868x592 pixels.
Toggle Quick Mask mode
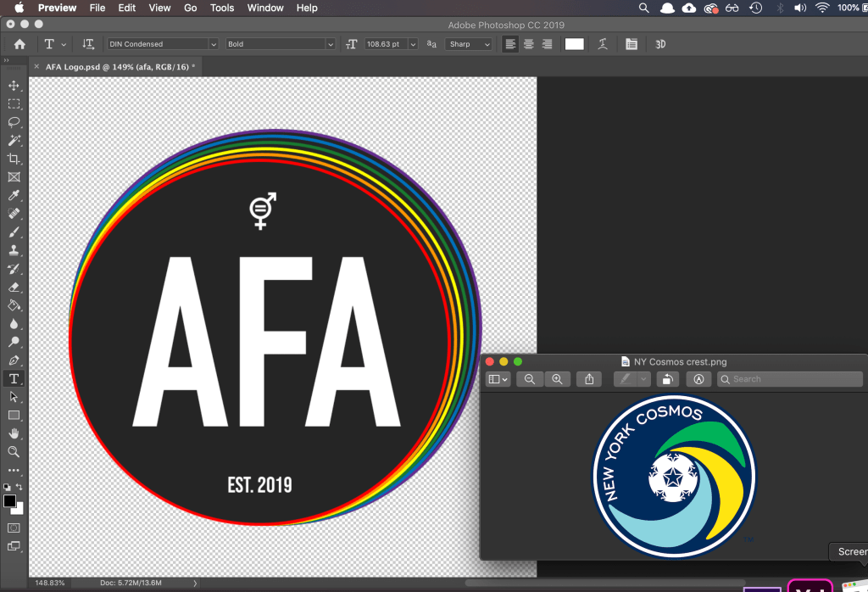(x=14, y=528)
